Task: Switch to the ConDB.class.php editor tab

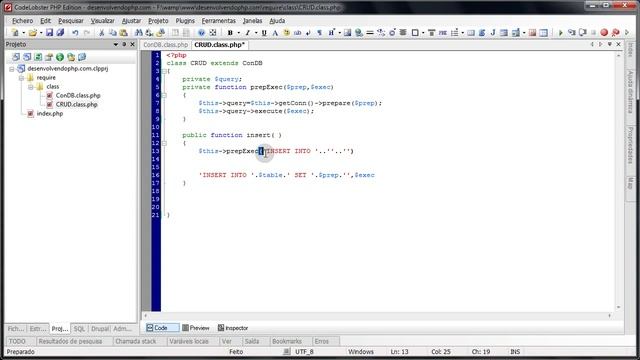Action: pyautogui.click(x=166, y=45)
